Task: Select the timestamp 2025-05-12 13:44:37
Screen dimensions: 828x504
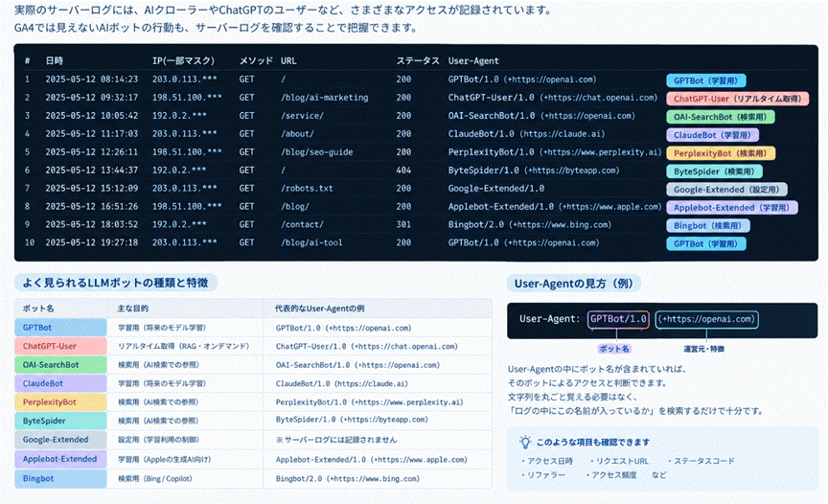Action: coord(91,170)
